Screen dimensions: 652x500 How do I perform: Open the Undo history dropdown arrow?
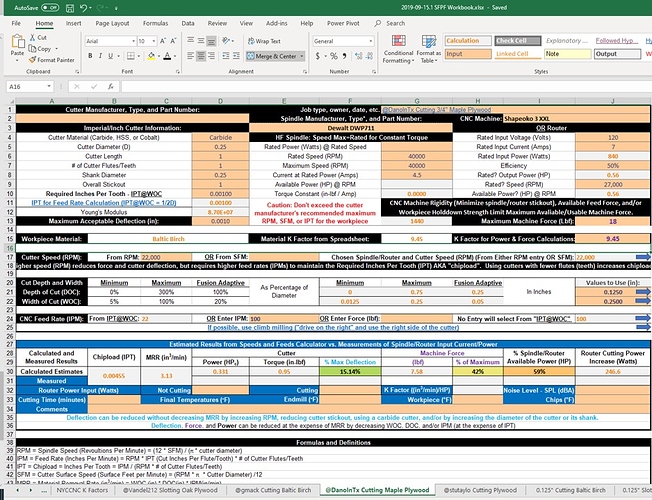pos(91,8)
